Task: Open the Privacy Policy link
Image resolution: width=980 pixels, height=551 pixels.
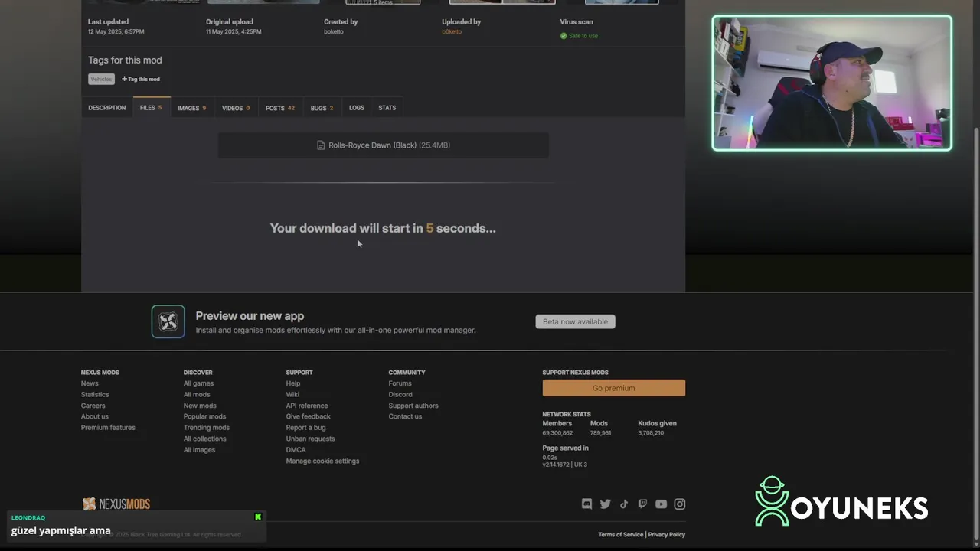Action: pos(667,535)
